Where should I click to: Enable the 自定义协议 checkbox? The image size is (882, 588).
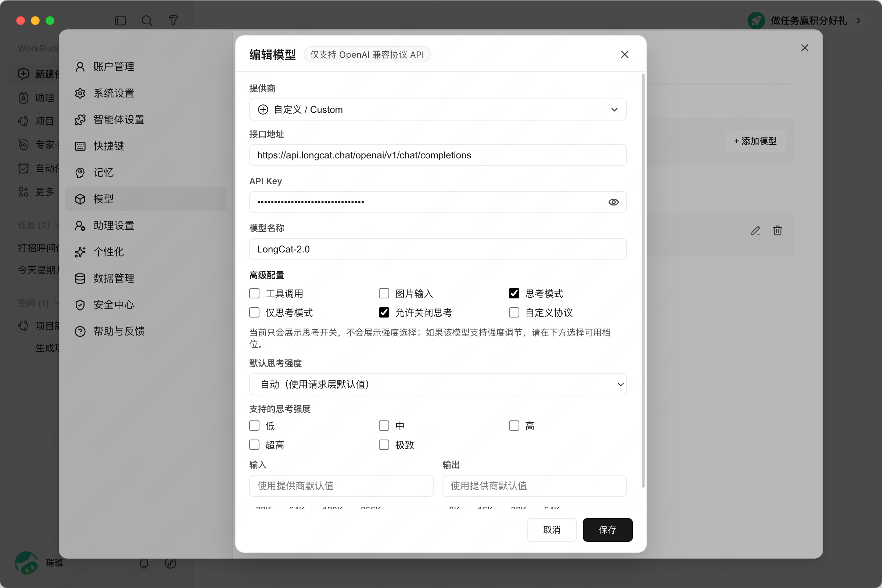(514, 312)
